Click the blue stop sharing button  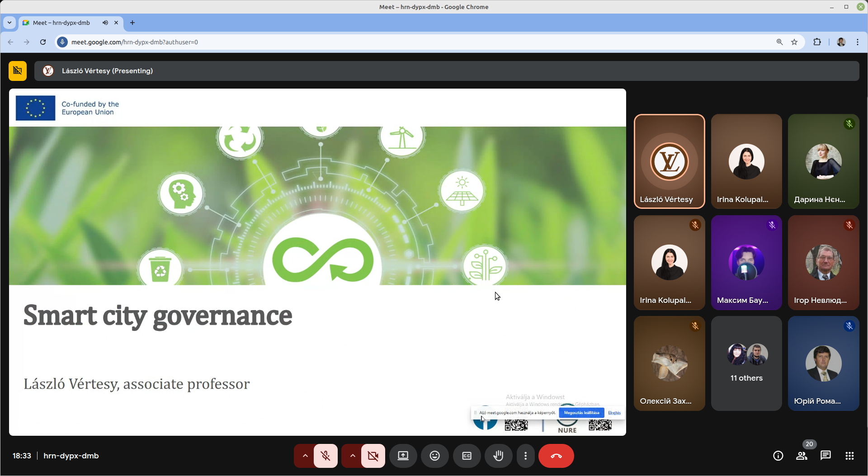581,413
